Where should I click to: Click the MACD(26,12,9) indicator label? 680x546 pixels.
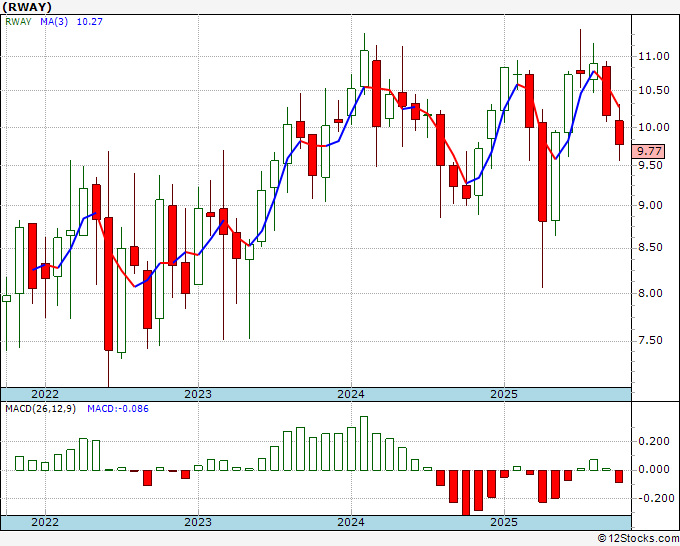tap(40, 409)
